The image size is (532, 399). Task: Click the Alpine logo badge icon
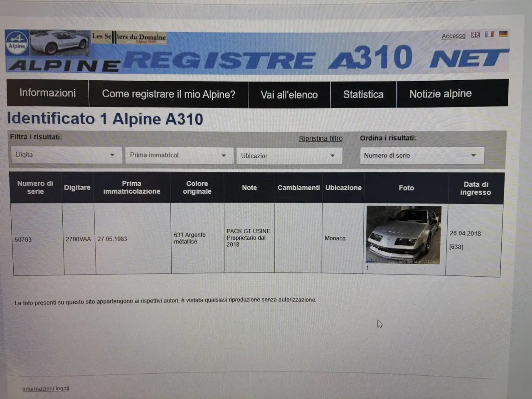(17, 42)
